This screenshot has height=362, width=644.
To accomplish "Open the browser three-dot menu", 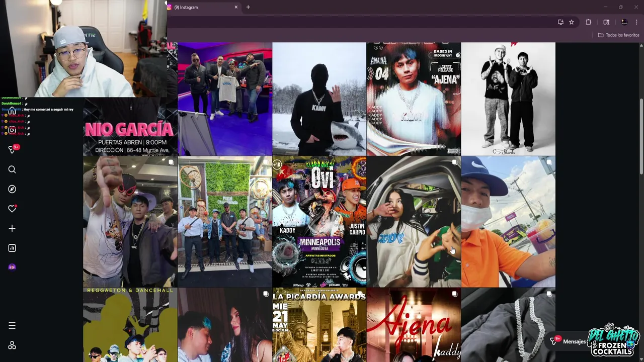I will 636,22.
